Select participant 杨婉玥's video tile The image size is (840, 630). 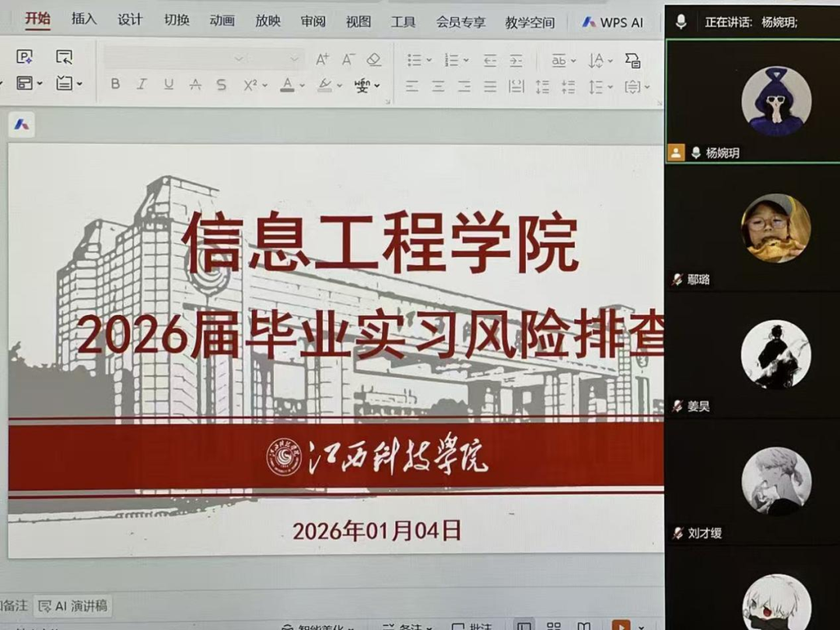click(x=752, y=100)
